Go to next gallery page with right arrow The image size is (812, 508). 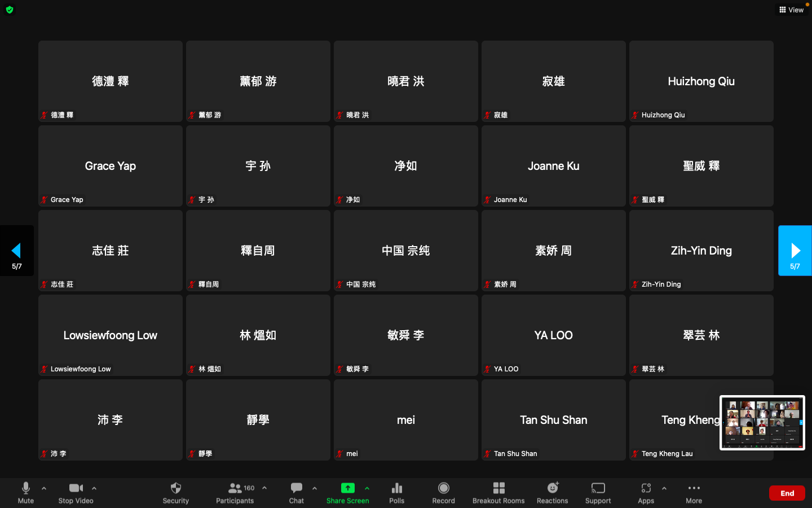(x=795, y=251)
